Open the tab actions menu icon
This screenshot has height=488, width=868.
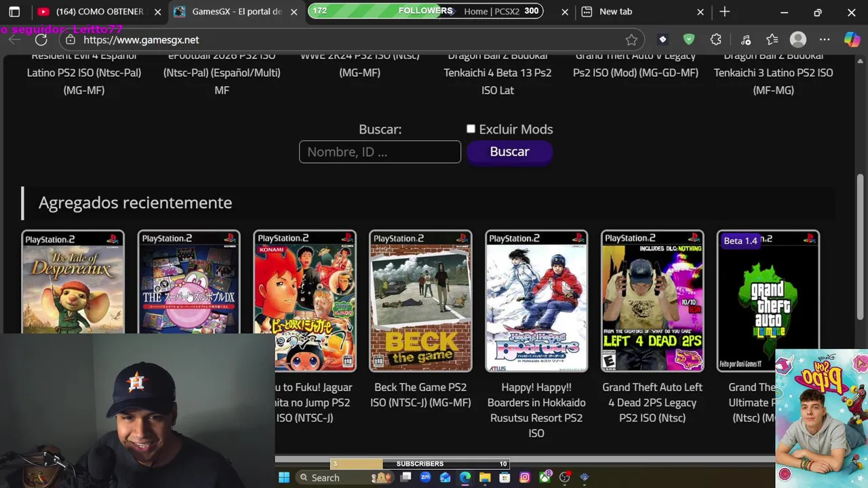click(14, 12)
